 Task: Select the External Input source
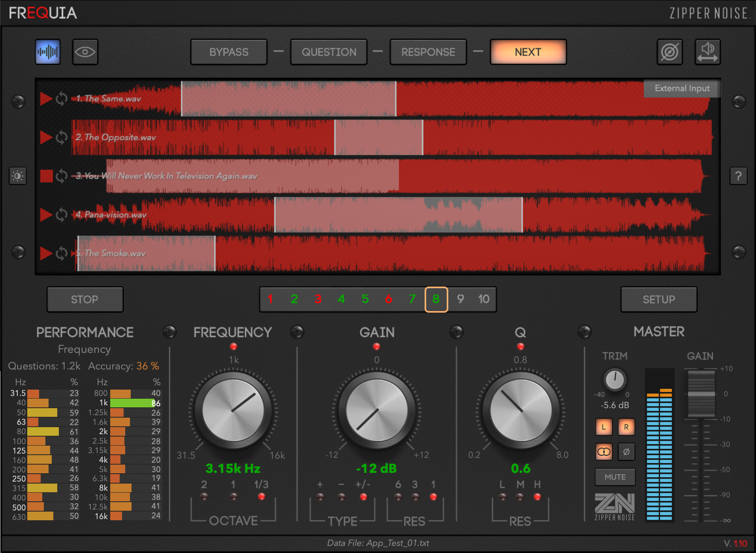682,88
